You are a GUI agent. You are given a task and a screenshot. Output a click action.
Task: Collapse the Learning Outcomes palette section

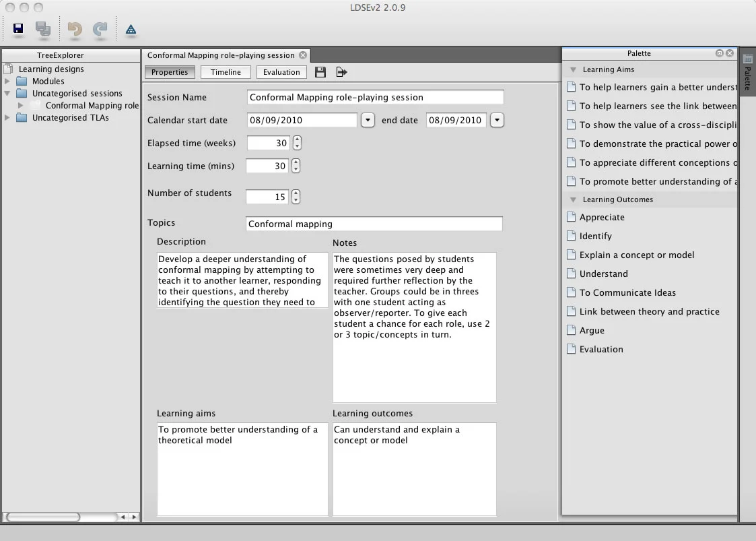(574, 199)
